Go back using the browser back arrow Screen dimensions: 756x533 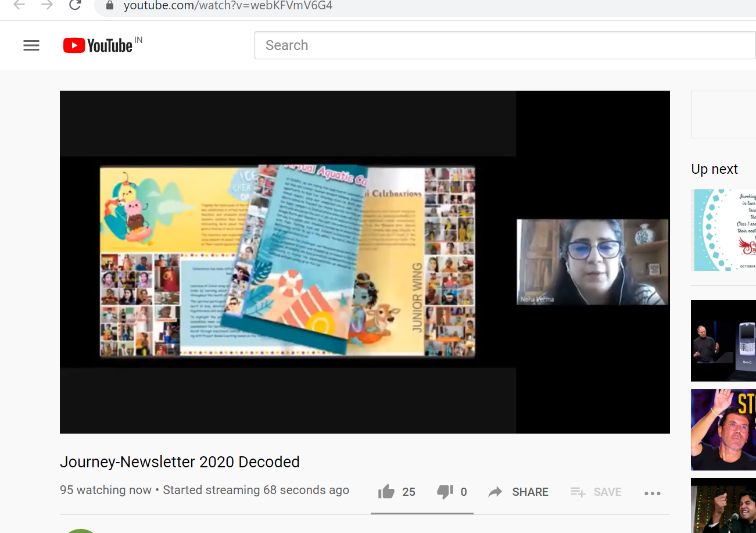(x=19, y=5)
